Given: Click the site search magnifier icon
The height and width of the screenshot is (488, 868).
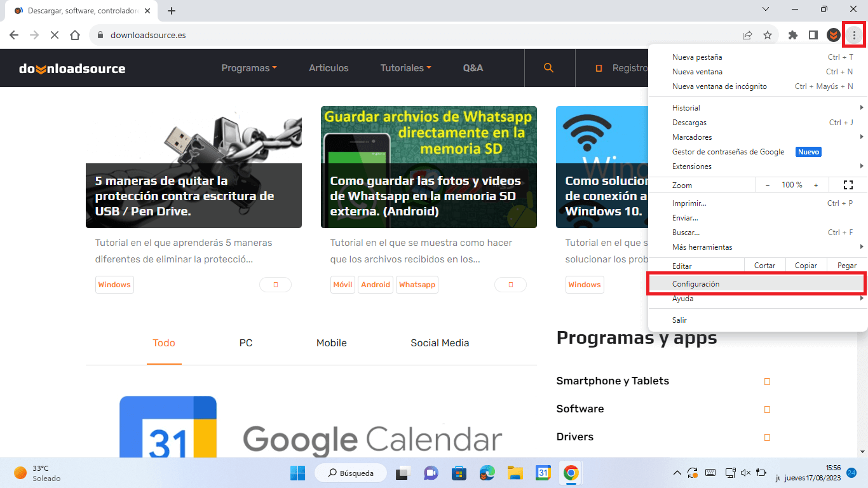Looking at the screenshot, I should (x=549, y=68).
